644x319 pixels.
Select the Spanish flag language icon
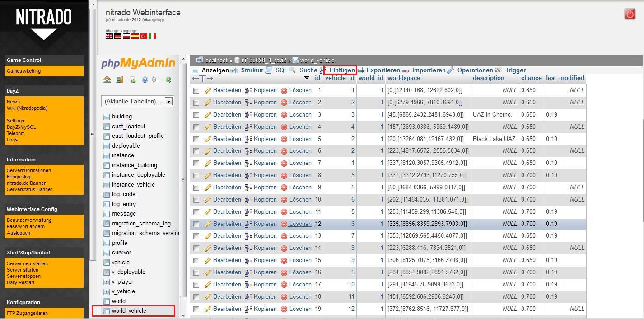pyautogui.click(x=135, y=36)
